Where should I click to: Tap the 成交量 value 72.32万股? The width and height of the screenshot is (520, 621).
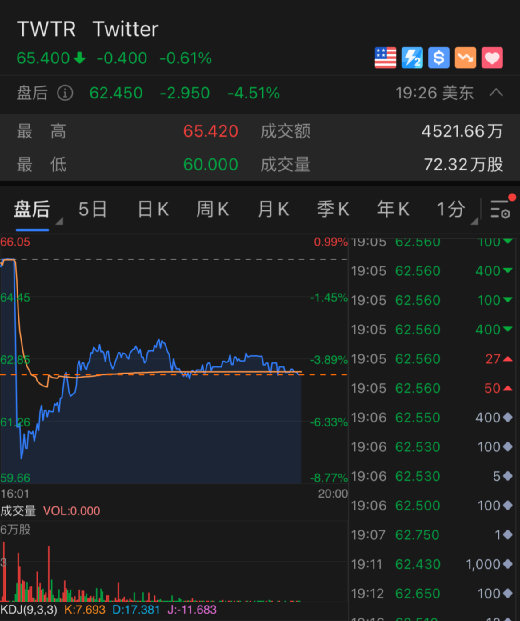(x=464, y=164)
